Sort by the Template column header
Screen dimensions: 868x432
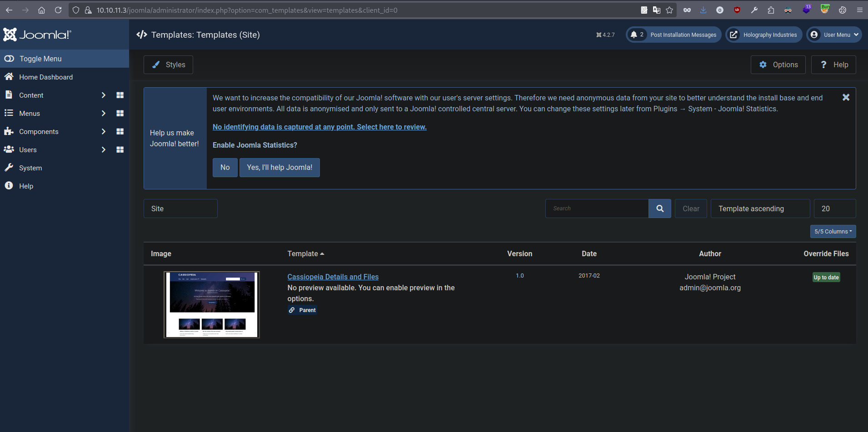305,253
